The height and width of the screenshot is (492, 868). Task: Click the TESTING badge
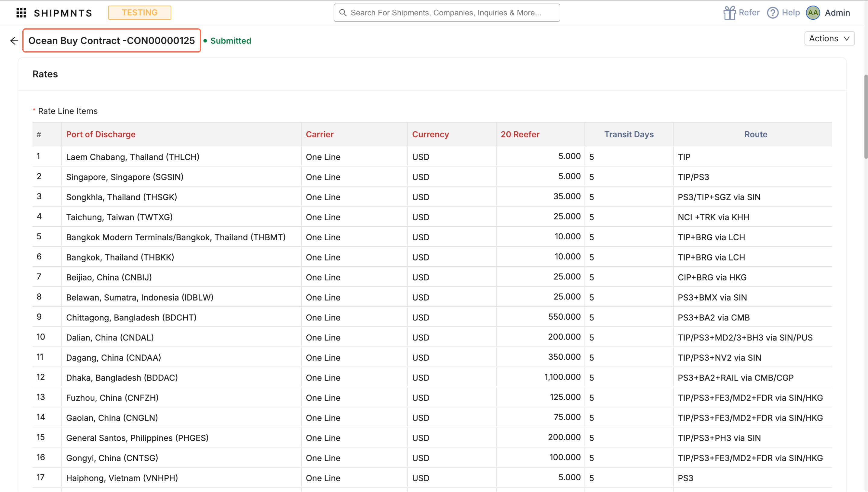(x=139, y=13)
